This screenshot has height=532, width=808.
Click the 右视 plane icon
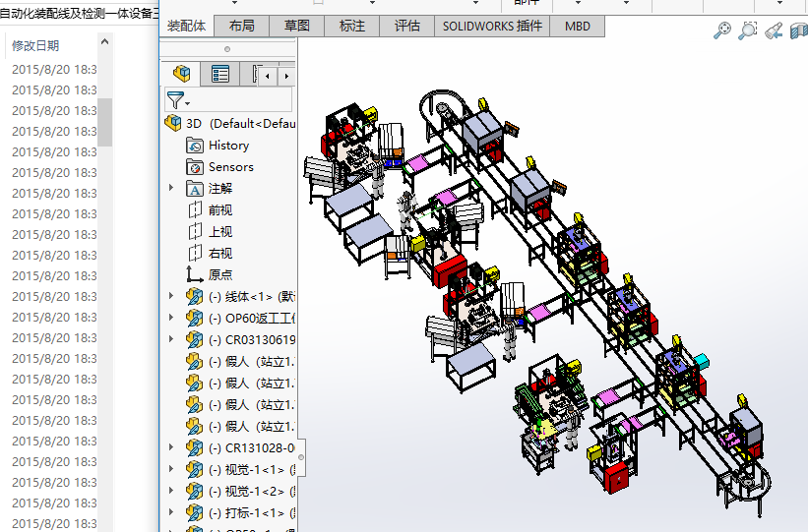[195, 254]
